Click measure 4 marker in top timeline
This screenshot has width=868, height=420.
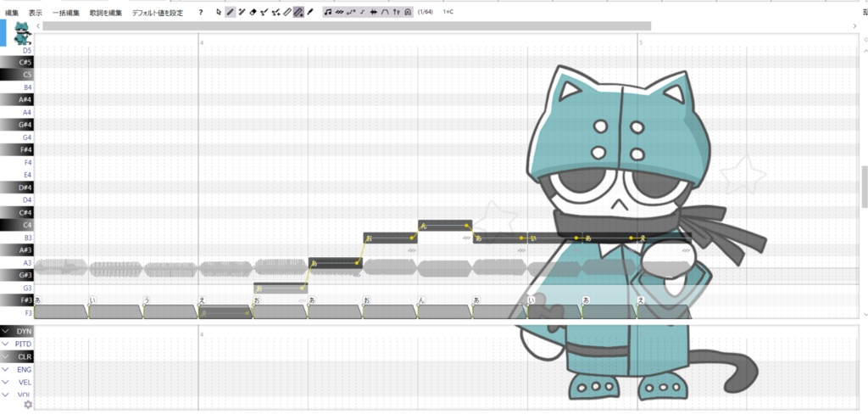(202, 42)
